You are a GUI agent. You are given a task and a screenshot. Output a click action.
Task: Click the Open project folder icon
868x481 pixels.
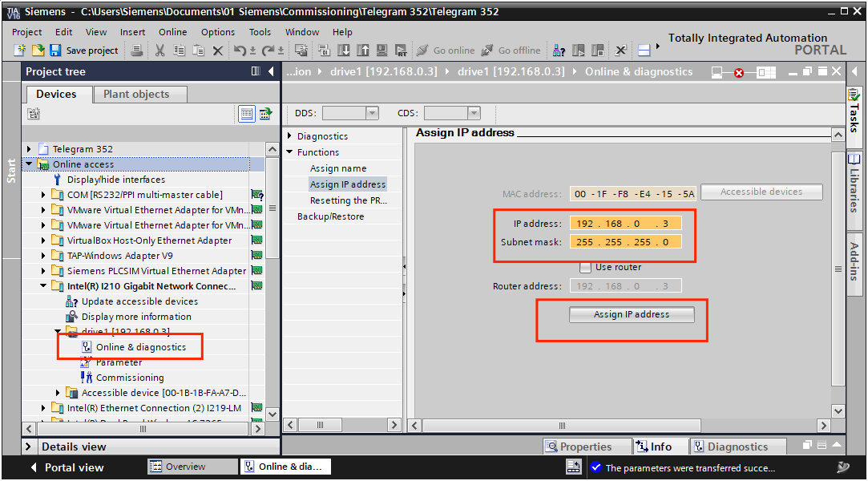click(37, 51)
